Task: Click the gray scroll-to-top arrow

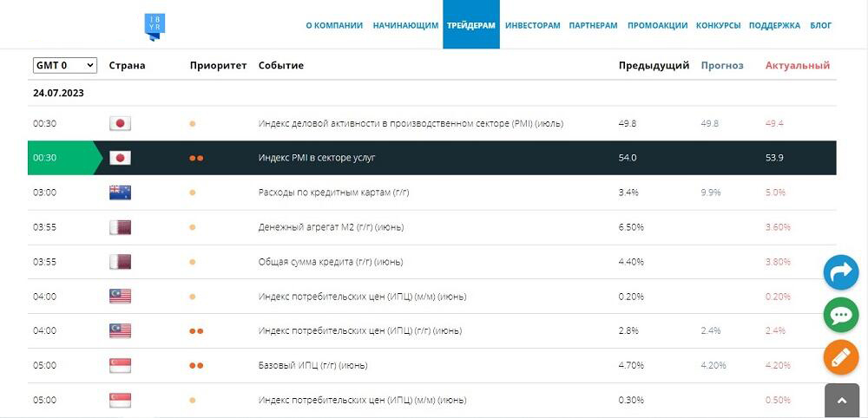Action: tap(841, 401)
